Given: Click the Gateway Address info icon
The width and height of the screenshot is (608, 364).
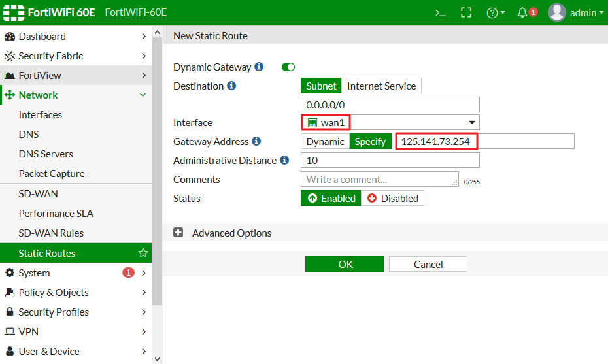Looking at the screenshot, I should tap(256, 141).
